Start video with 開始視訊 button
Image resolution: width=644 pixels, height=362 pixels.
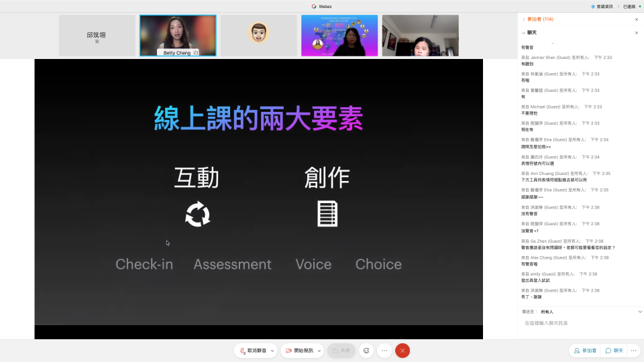299,351
